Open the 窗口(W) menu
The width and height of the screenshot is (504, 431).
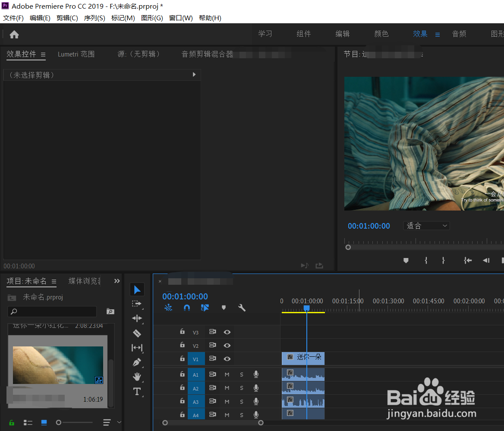point(181,18)
